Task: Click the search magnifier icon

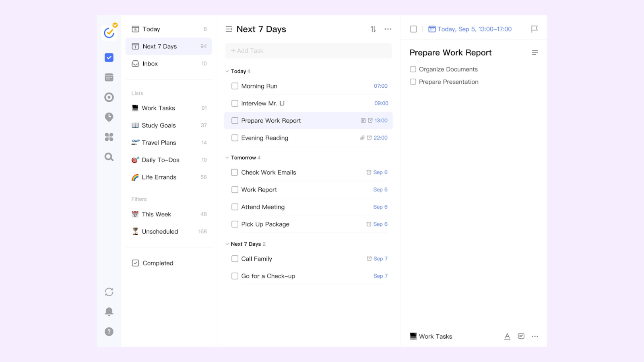Action: [x=109, y=157]
